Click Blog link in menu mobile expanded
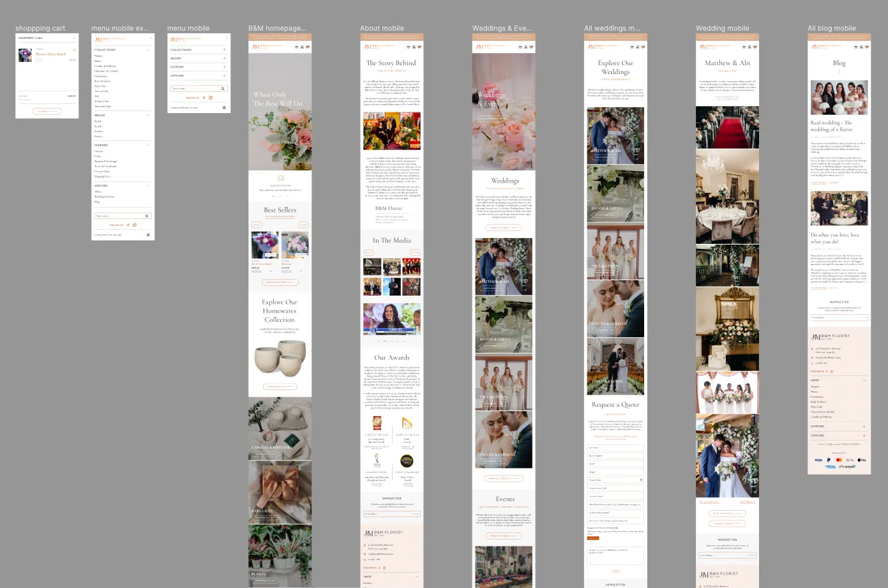Image resolution: width=888 pixels, height=588 pixels. [97, 202]
